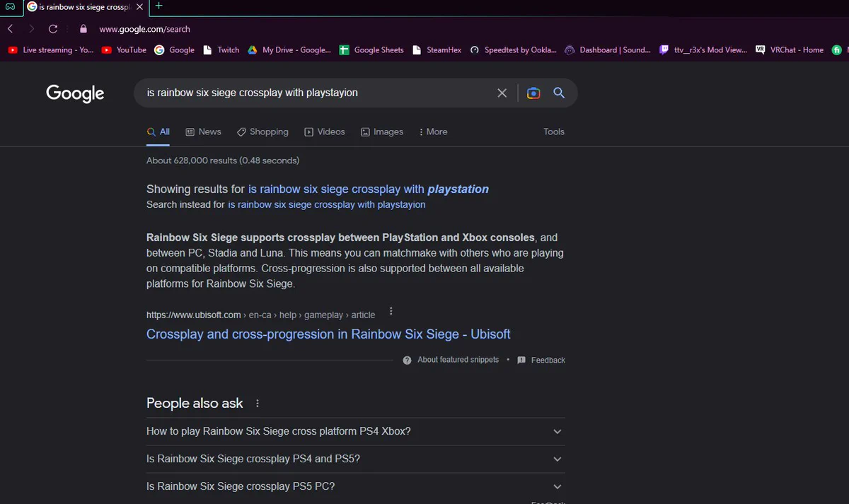Open Speedtest by Ookla bookmark
This screenshot has width=849, height=504.
[514, 50]
